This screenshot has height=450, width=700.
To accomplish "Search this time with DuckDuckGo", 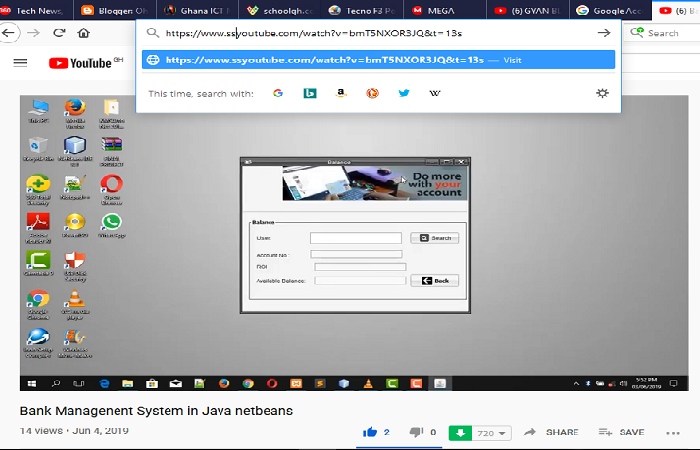I will [372, 93].
